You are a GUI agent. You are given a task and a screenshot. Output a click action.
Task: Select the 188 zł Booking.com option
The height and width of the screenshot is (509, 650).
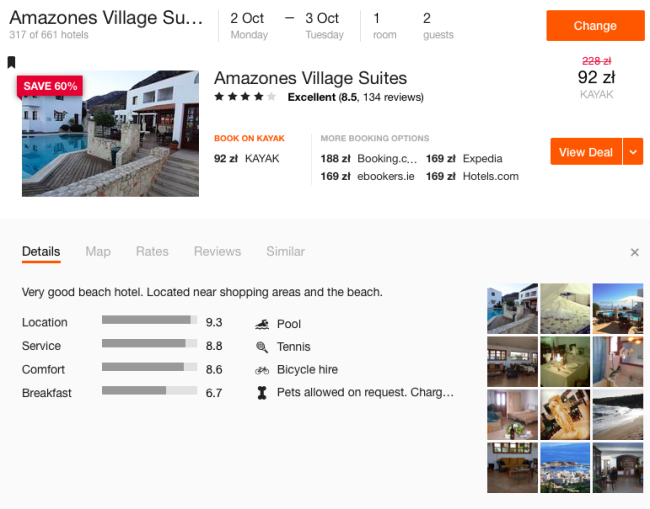(369, 159)
